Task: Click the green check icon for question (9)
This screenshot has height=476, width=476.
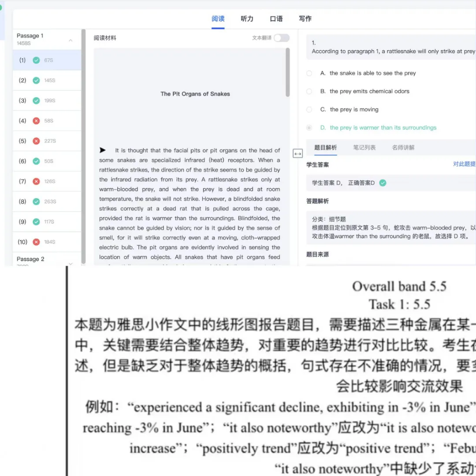Action: click(x=36, y=222)
